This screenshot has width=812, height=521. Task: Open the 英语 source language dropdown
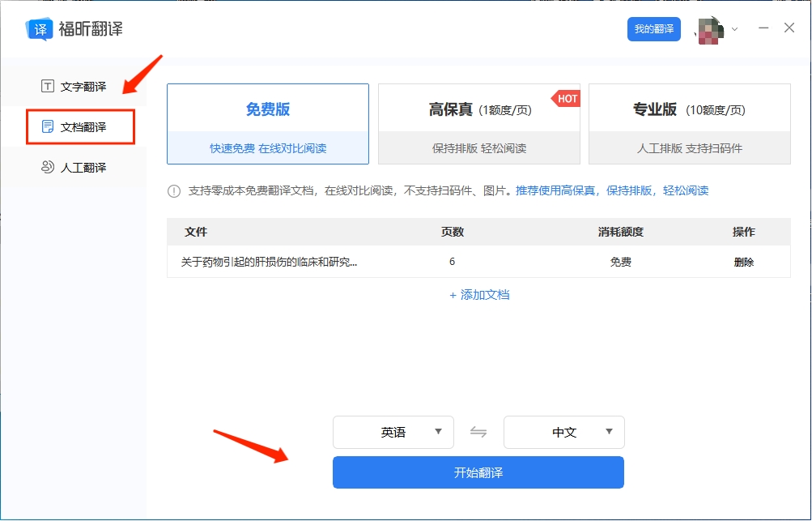pyautogui.click(x=393, y=432)
